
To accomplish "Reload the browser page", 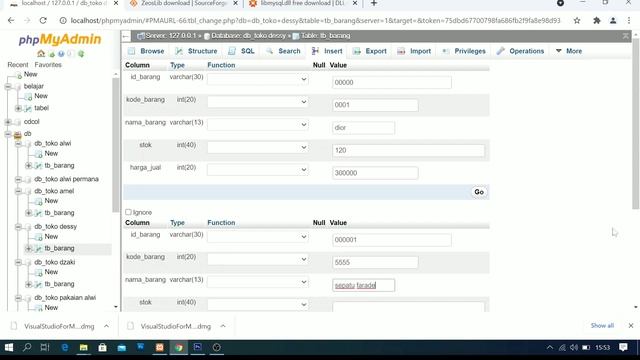I will 43,20.
